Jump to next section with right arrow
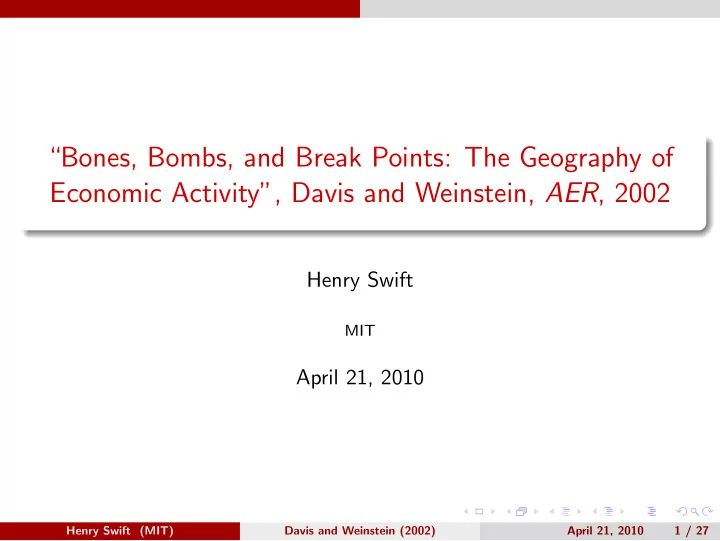This screenshot has height=541, width=720. point(622,511)
